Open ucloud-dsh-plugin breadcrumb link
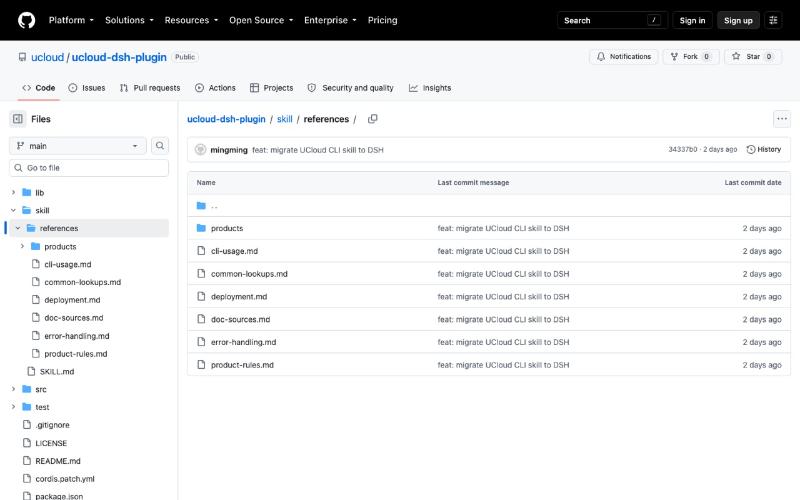Viewport: 800px width, 500px height. click(x=226, y=119)
